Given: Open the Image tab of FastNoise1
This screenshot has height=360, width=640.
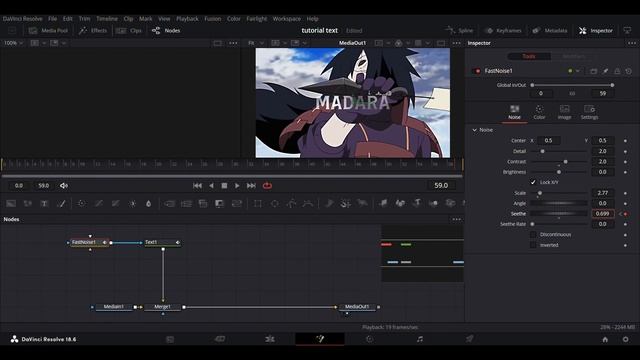Looking at the screenshot, I should point(564,112).
